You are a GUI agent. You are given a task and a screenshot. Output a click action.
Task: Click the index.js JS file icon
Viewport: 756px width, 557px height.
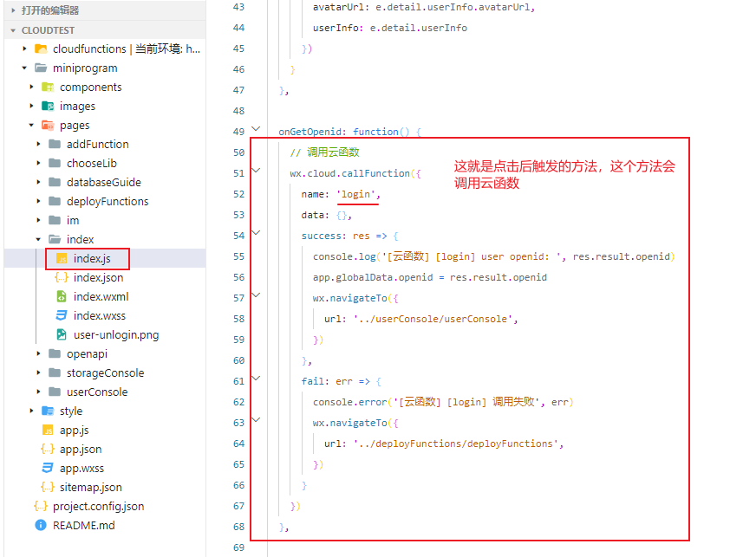pyautogui.click(x=62, y=259)
